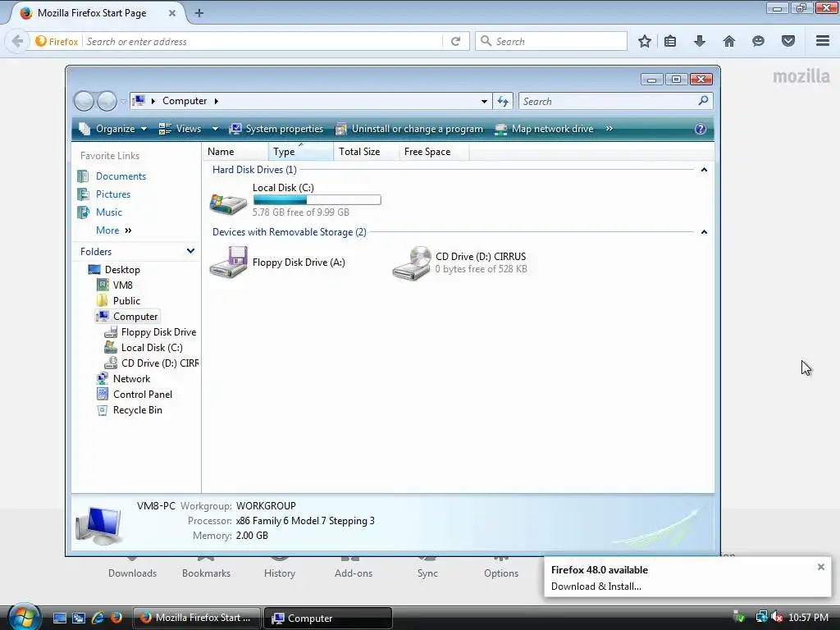This screenshot has width=840, height=630.
Task: Click Show Desktop quick launch icon
Action: pos(59,618)
